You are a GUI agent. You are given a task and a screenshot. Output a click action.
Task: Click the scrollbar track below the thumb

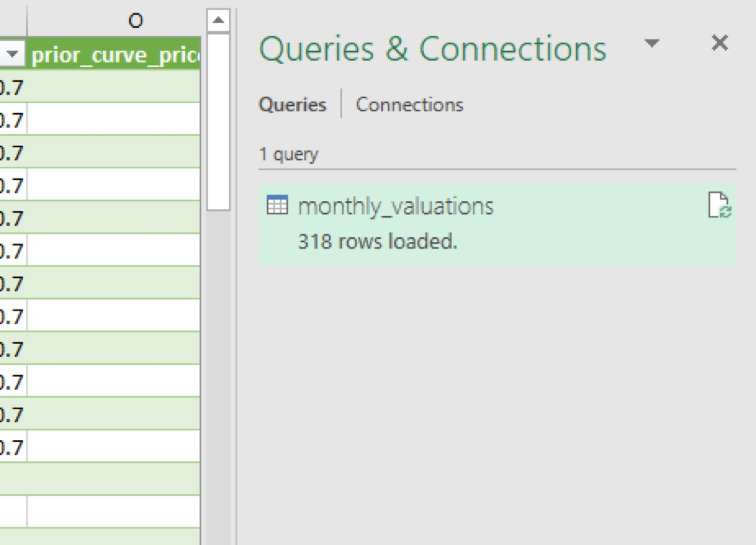click(218, 370)
